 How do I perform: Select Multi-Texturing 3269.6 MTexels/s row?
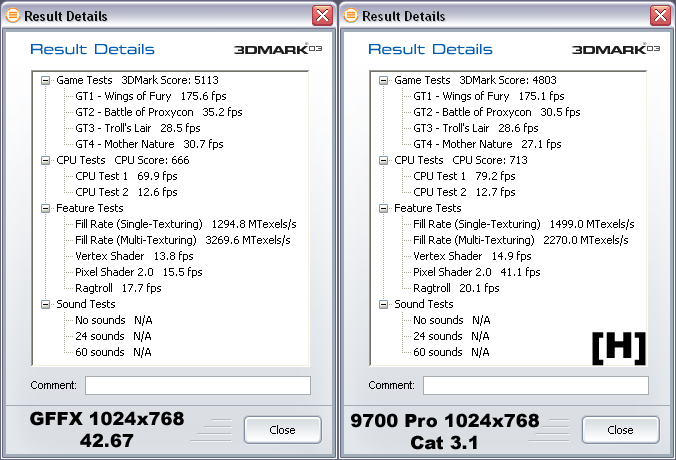click(x=183, y=240)
